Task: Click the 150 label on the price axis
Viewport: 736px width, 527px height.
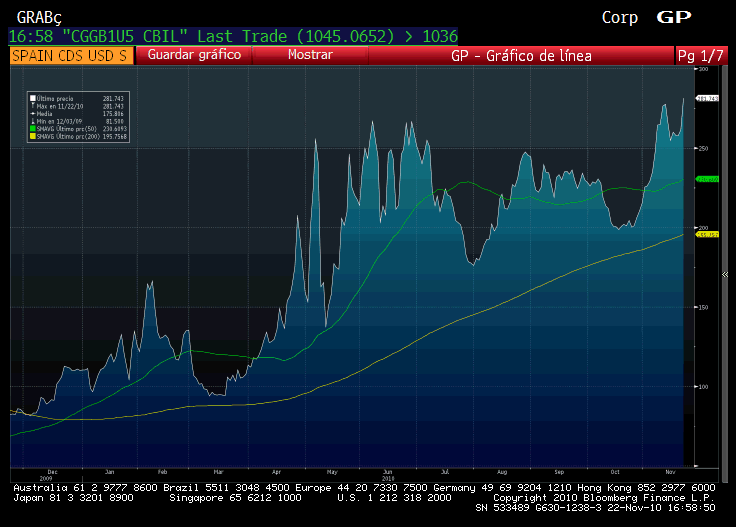Action: coord(703,307)
